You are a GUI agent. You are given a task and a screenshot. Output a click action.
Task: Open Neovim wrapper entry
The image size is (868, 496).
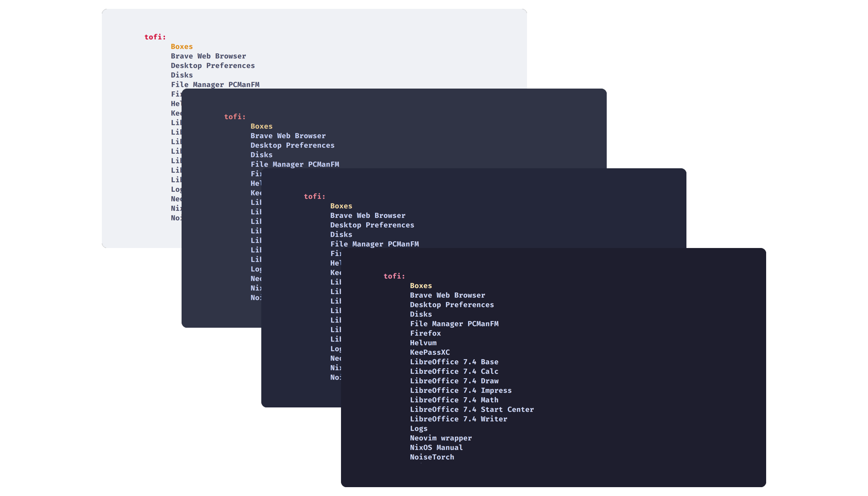[x=441, y=438]
